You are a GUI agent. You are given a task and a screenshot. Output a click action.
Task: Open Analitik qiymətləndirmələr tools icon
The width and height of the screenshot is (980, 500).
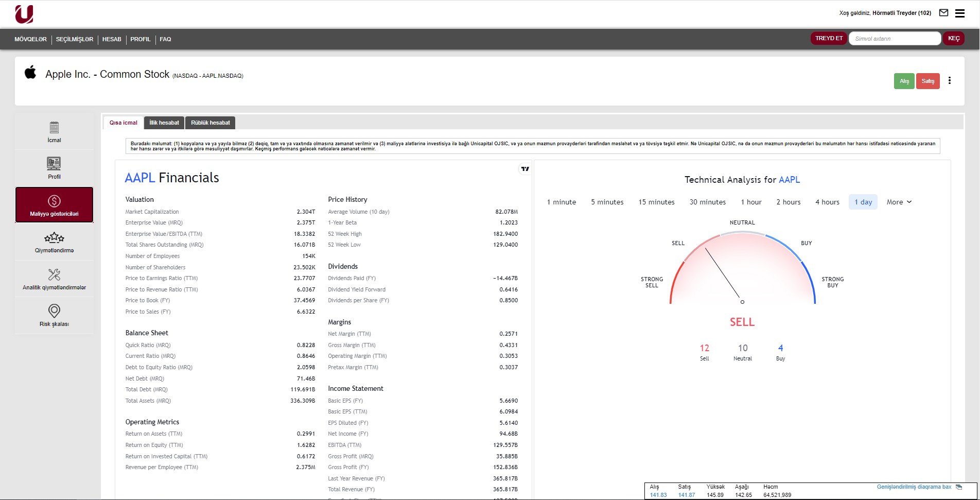click(x=54, y=275)
